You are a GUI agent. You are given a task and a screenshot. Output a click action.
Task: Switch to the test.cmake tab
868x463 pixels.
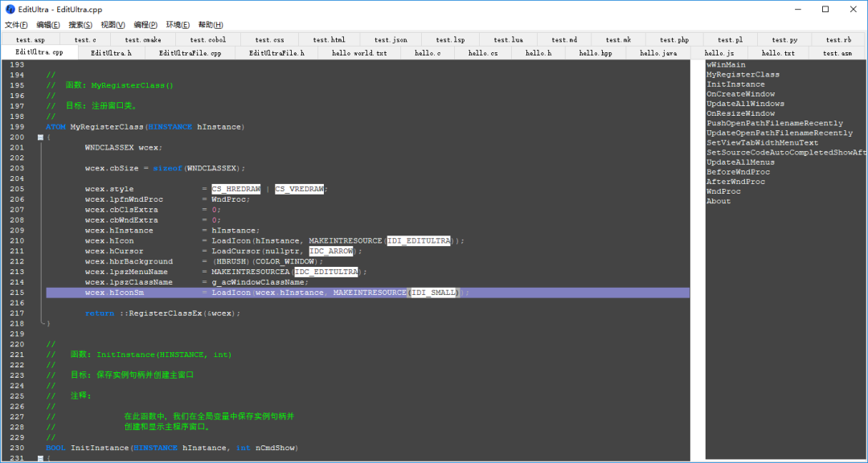click(x=143, y=39)
